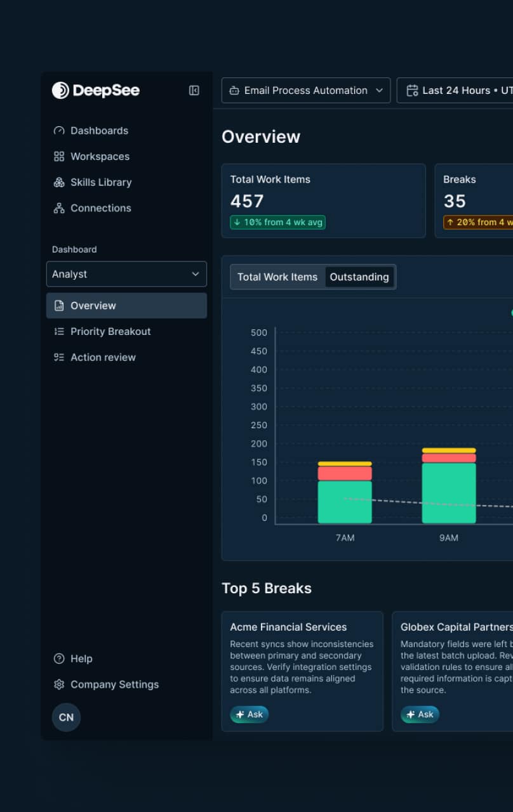Click the Analyst dropdown chevron

pos(195,274)
